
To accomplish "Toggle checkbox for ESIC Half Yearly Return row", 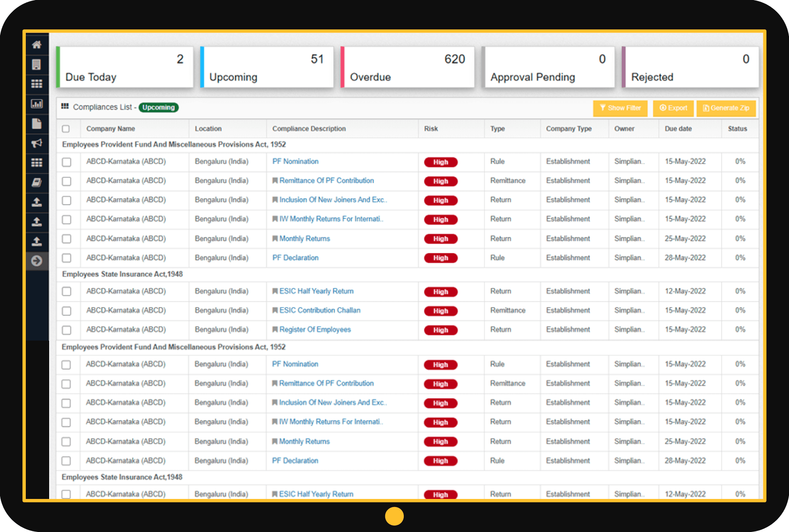I will [x=67, y=291].
